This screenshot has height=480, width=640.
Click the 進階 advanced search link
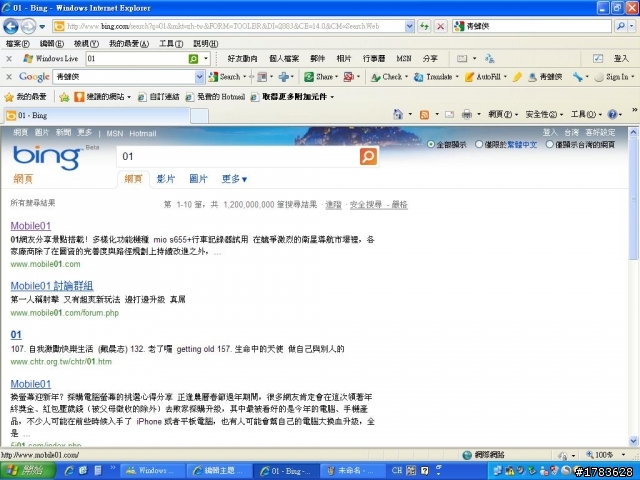333,205
